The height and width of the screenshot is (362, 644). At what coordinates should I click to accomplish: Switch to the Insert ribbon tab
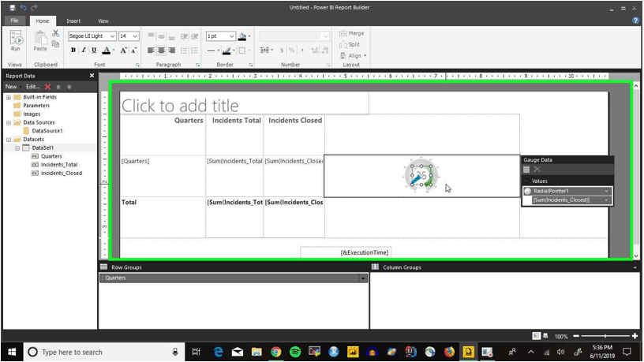pyautogui.click(x=73, y=21)
